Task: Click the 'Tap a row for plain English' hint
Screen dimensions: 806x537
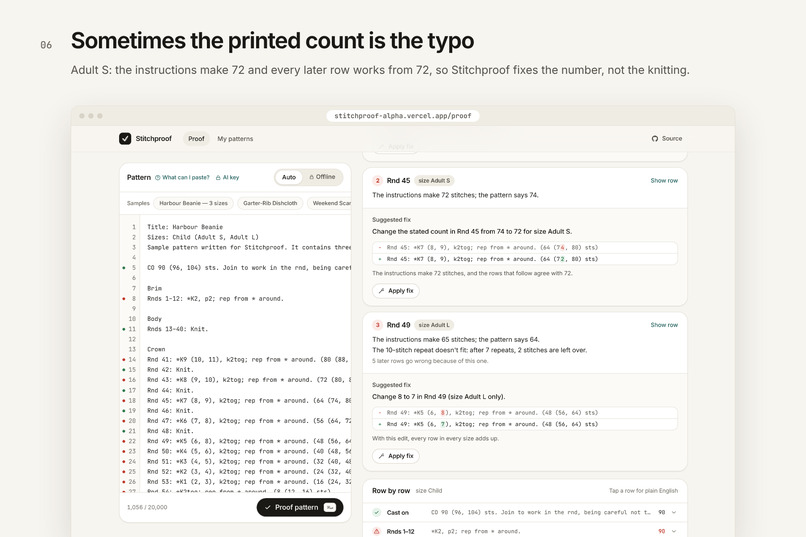Action: tap(643, 491)
